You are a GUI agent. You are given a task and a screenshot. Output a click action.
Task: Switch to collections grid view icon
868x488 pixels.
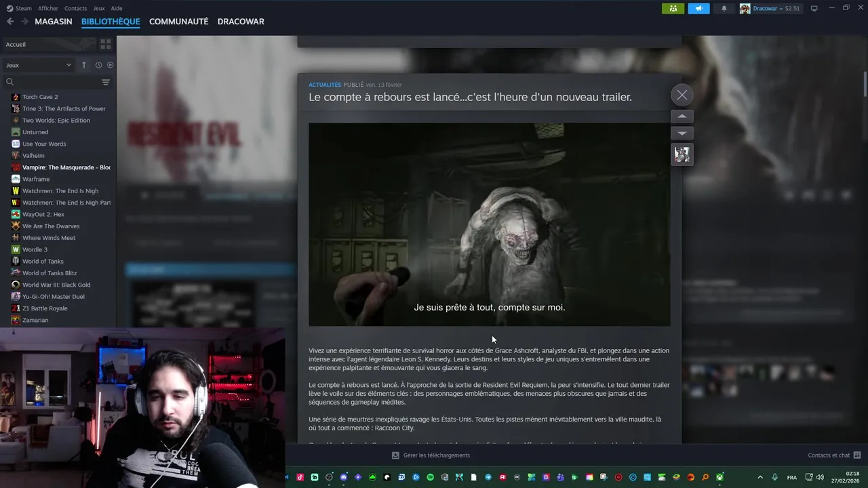pyautogui.click(x=106, y=44)
